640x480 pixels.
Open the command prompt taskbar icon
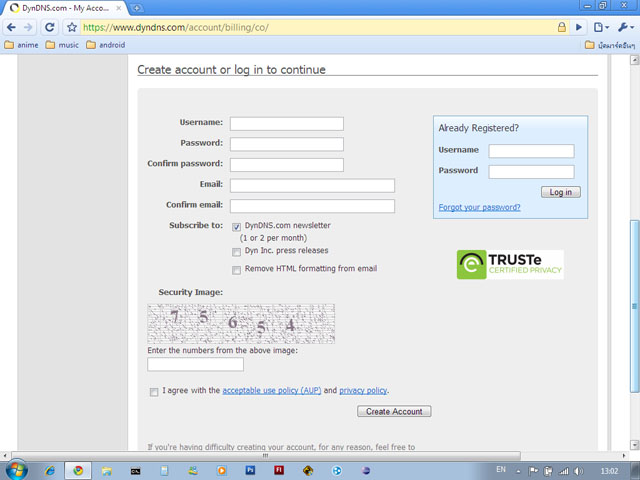[136, 471]
